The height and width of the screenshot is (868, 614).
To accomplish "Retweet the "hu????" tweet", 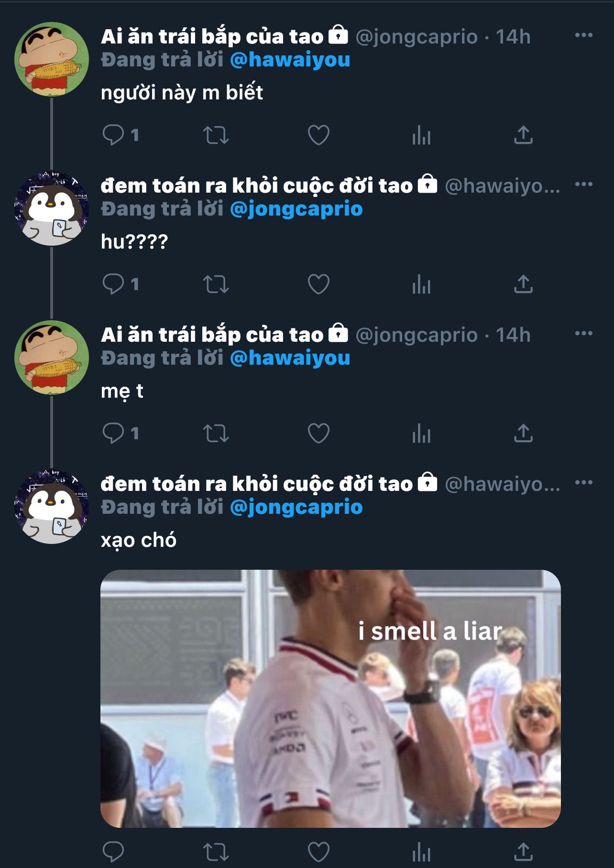I will pyautogui.click(x=216, y=284).
